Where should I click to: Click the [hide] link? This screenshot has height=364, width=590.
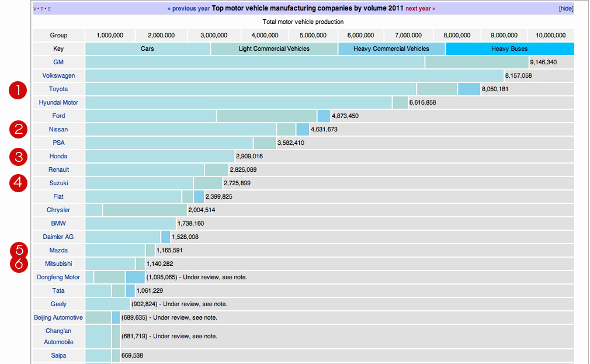[566, 9]
